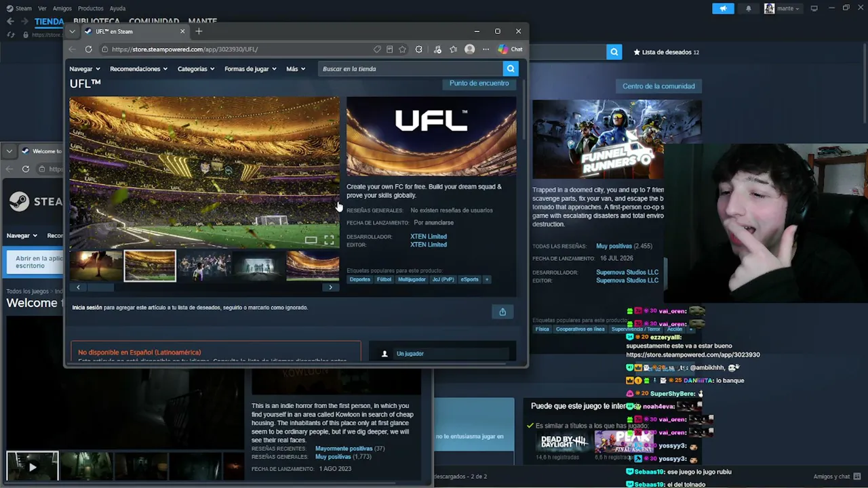Open 'Mayormente positivas' recent reviews link

344,449
